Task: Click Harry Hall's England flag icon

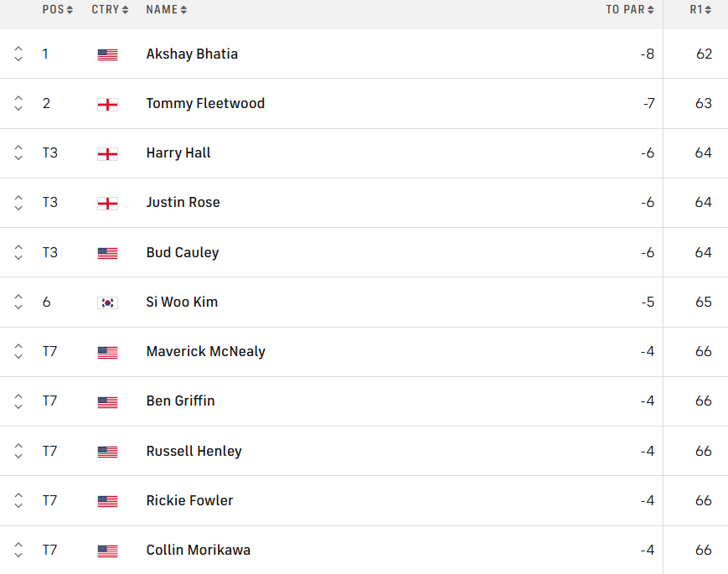Action: (x=107, y=154)
